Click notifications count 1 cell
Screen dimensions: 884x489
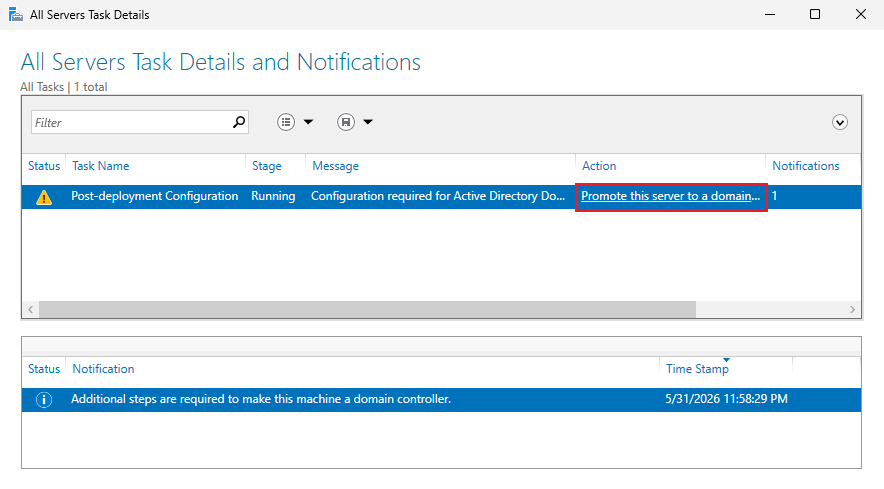click(775, 196)
